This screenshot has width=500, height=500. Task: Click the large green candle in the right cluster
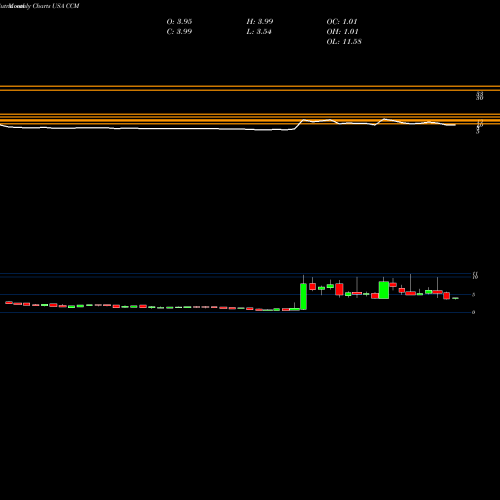[384, 290]
